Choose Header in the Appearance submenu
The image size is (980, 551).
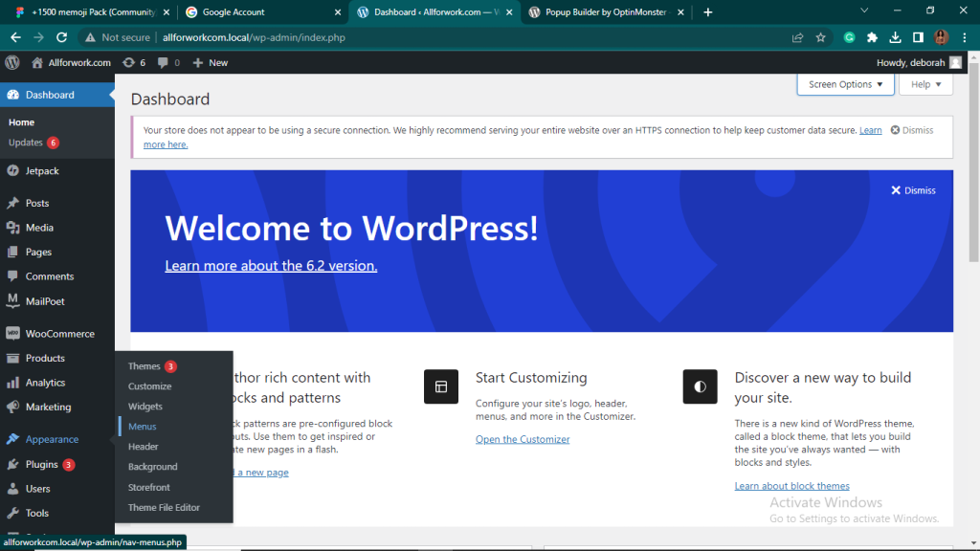point(144,446)
